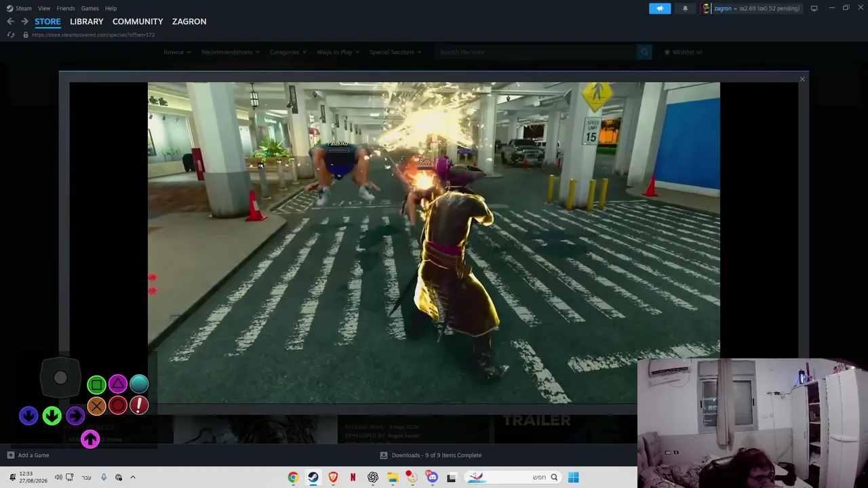
Task: Click the Steam taskbar icon
Action: pyautogui.click(x=313, y=477)
